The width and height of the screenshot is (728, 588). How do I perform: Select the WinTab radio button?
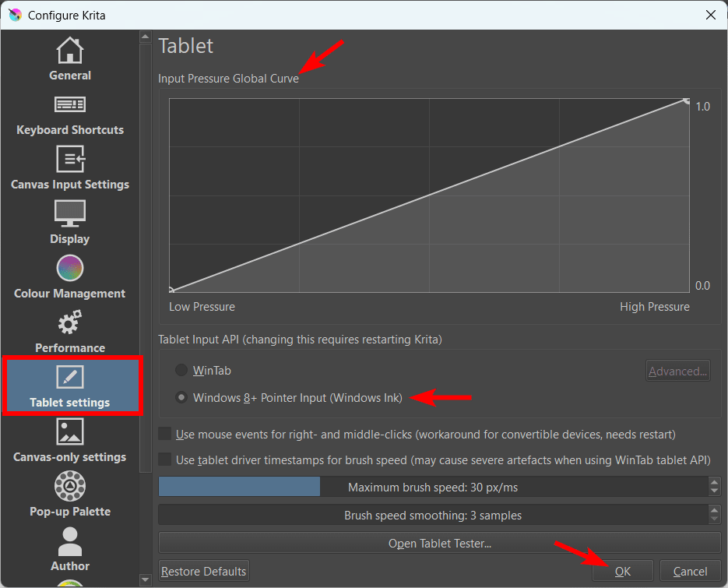tap(181, 370)
